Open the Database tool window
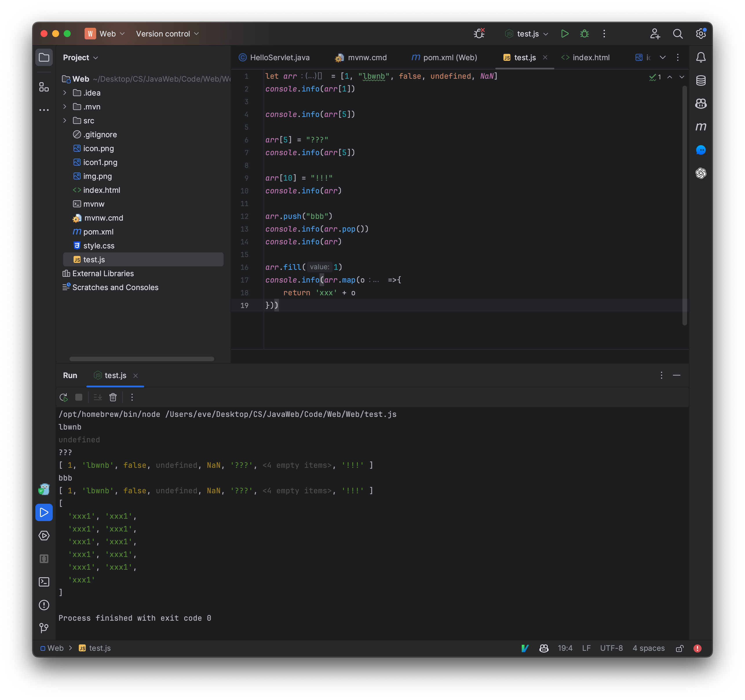 pyautogui.click(x=700, y=80)
